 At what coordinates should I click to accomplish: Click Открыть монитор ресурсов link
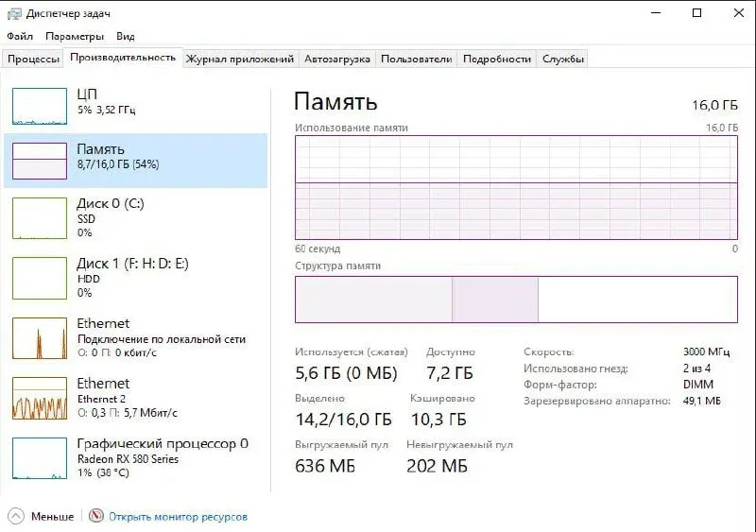tap(178, 517)
